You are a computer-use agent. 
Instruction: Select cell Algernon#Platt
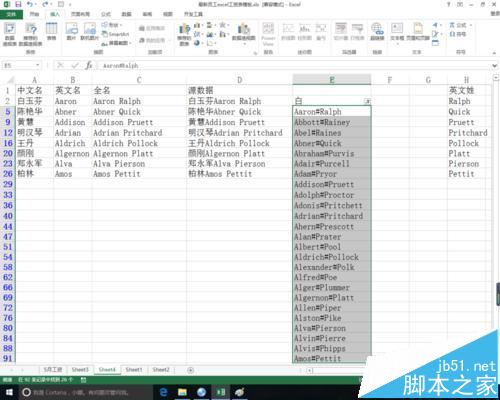[332, 298]
